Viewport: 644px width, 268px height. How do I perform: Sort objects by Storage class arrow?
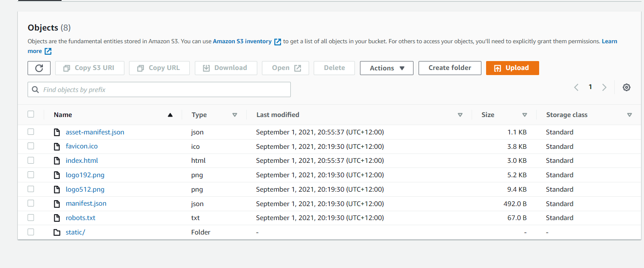coord(629,115)
